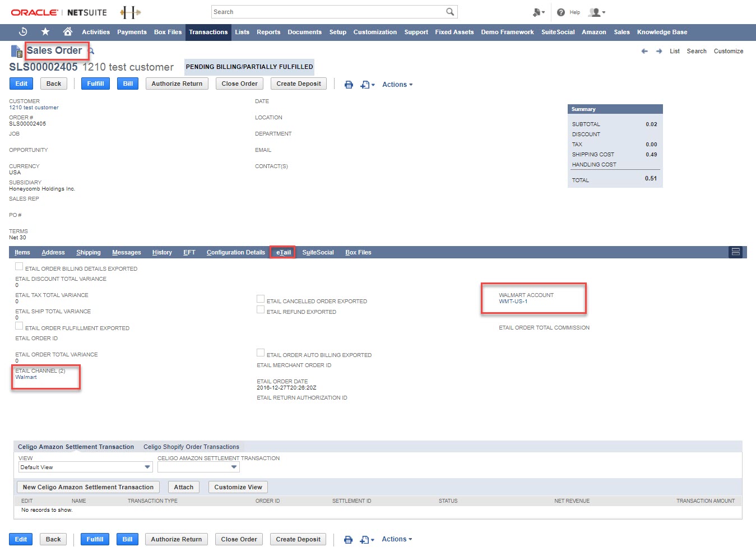Click the upper Authorize Return button
Viewport: 756px width, 556px height.
pyautogui.click(x=177, y=84)
